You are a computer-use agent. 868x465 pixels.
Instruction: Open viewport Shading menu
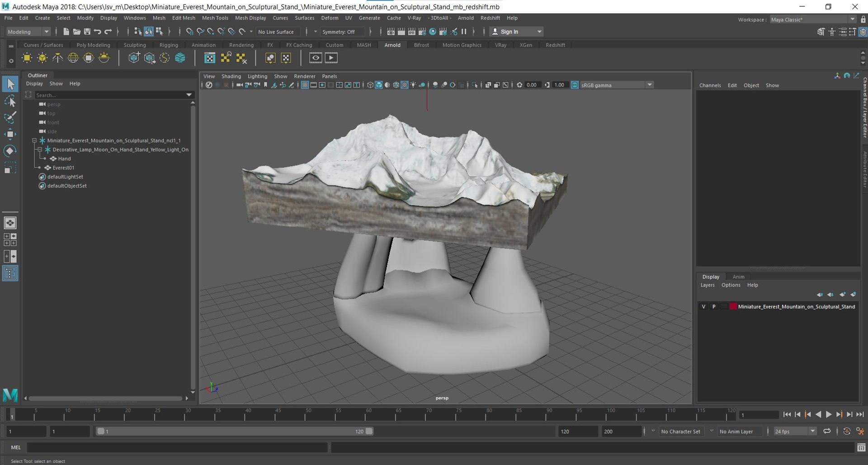231,76
